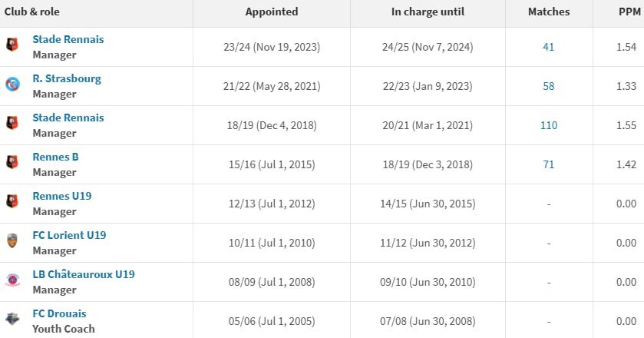Click the LB Châteauroux U19 crest icon
Screen dimensions: 644x338
click(x=12, y=280)
